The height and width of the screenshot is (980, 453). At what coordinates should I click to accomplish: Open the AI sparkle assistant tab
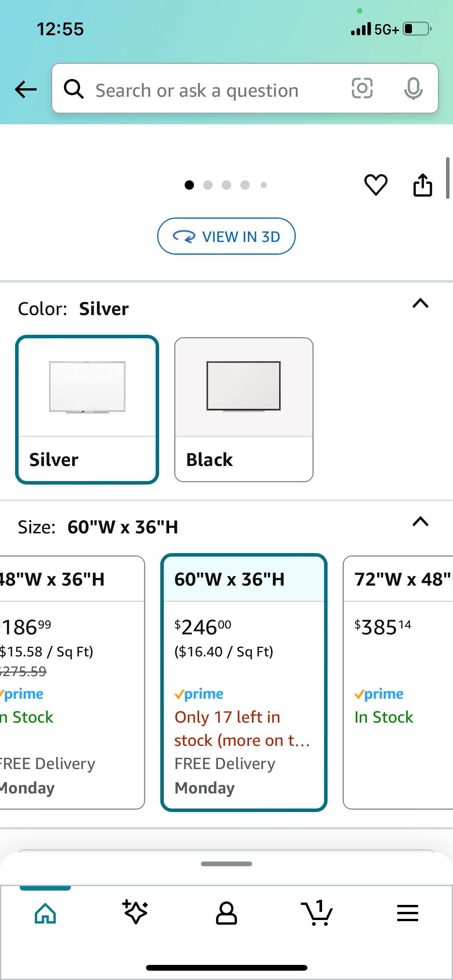136,913
